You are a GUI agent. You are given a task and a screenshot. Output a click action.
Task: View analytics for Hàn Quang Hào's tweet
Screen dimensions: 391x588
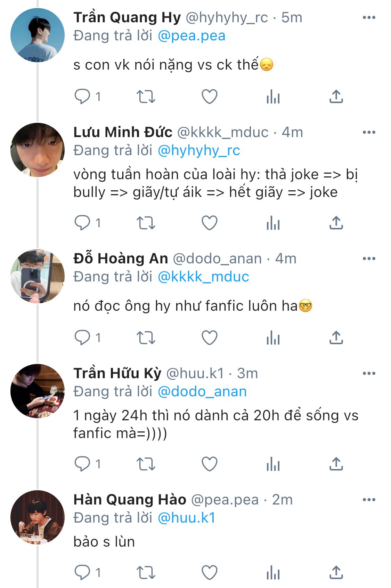(x=273, y=572)
